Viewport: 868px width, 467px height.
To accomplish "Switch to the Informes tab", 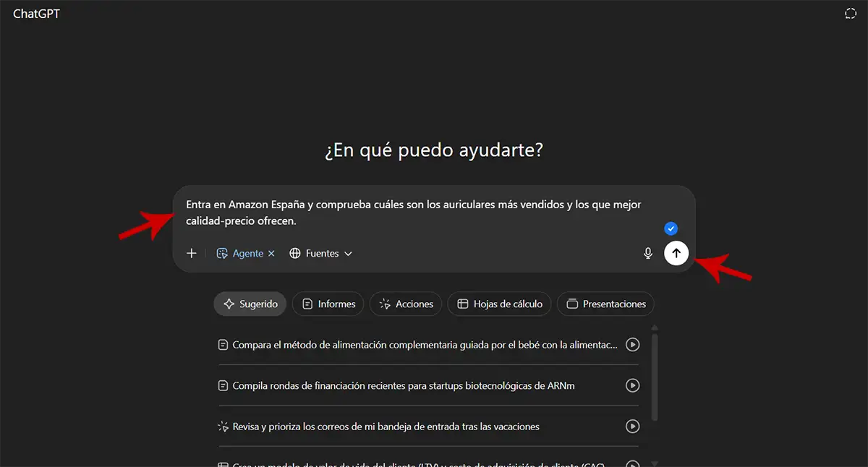I will coord(328,304).
